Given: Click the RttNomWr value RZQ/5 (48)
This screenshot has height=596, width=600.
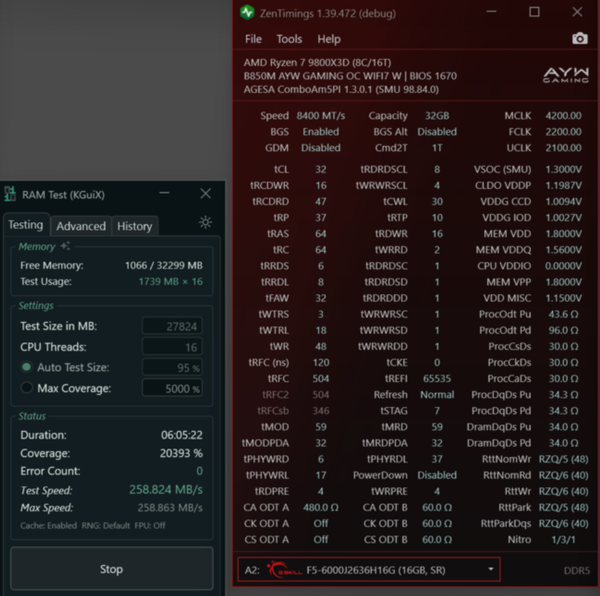Looking at the screenshot, I should pos(563,459).
